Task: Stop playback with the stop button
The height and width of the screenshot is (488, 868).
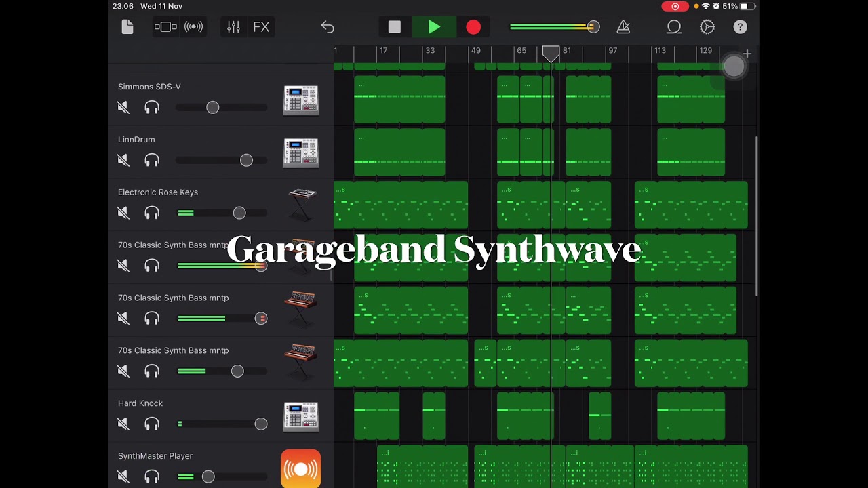Action: (395, 27)
